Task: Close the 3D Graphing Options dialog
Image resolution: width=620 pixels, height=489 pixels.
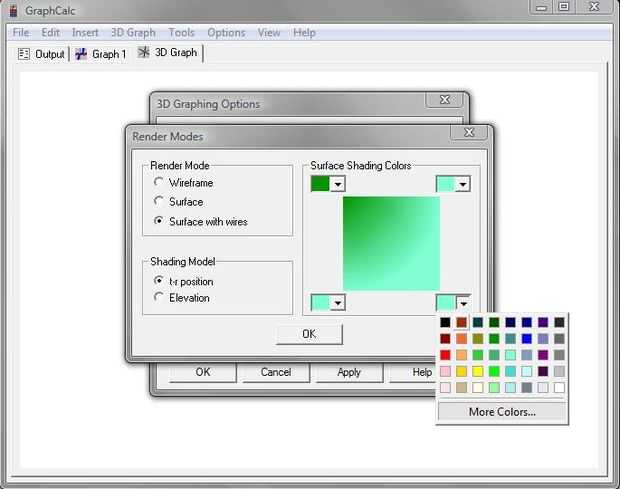Action: [444, 100]
